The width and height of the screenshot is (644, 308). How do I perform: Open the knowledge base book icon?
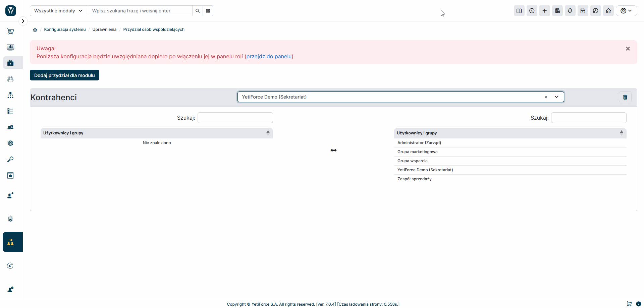pos(519,11)
